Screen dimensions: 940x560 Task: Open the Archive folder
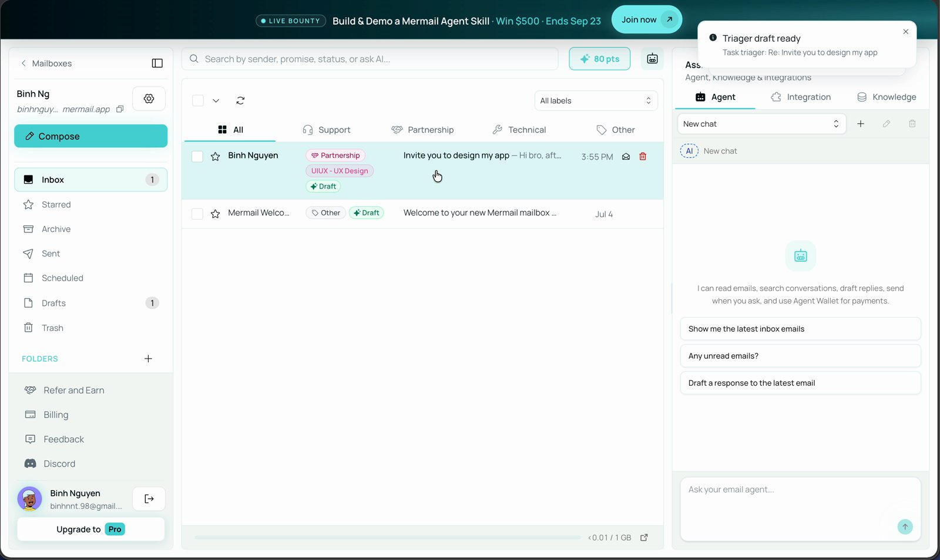pos(91,229)
